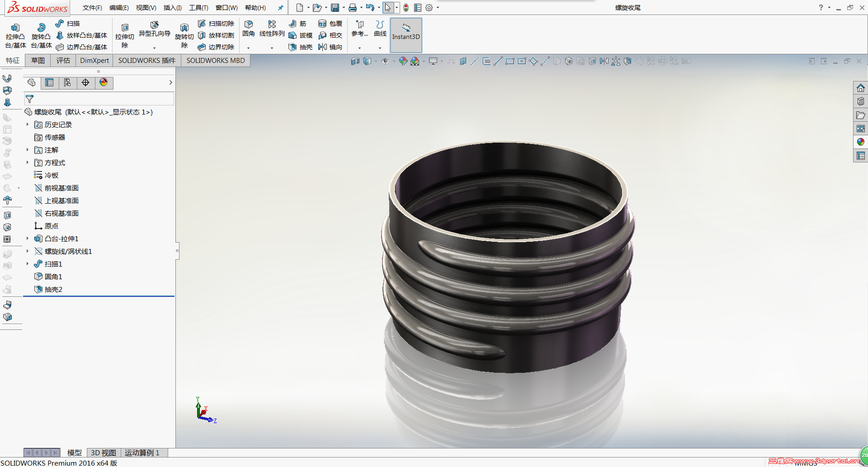The width and height of the screenshot is (868, 467).
Task: Open the DisplayManager color ball tab
Action: coord(104,82)
